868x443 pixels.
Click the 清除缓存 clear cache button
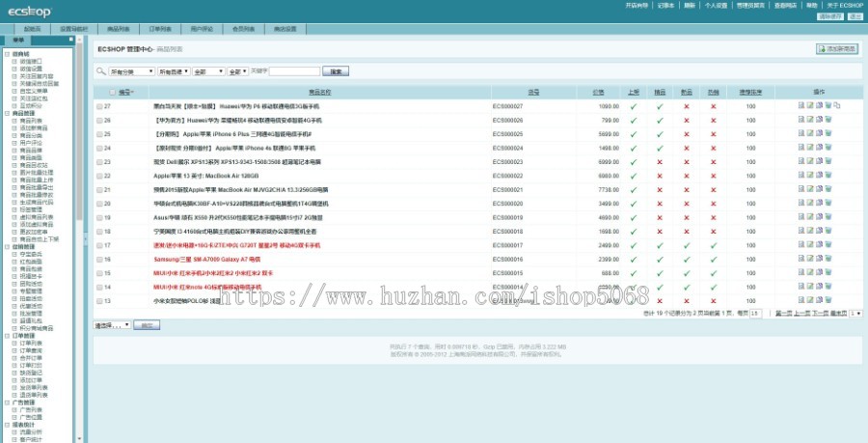829,16
